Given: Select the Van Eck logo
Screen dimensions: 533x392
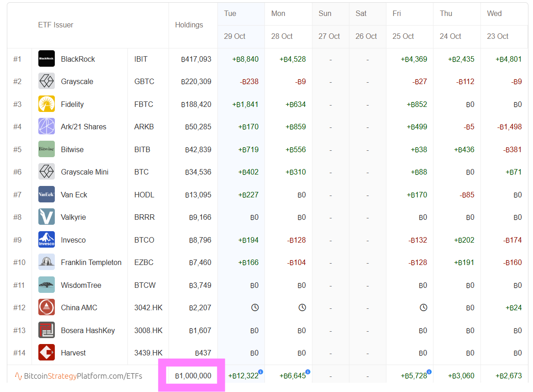Looking at the screenshot, I should [47, 195].
